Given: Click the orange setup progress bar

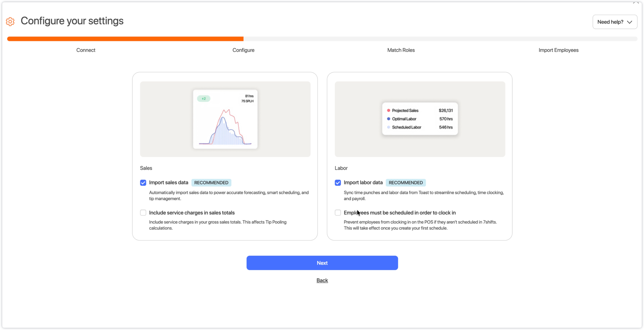Looking at the screenshot, I should click(x=125, y=39).
